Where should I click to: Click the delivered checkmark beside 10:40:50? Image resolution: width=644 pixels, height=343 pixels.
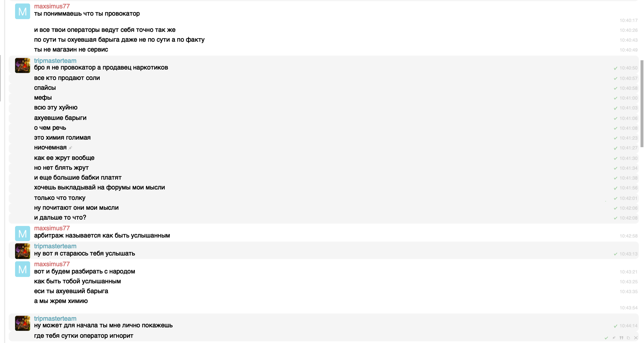[616, 68]
